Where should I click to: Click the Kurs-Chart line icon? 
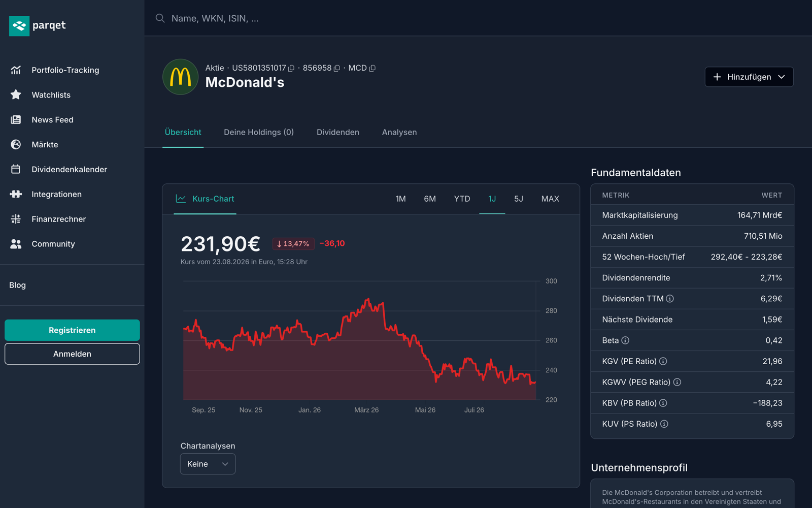[181, 199]
